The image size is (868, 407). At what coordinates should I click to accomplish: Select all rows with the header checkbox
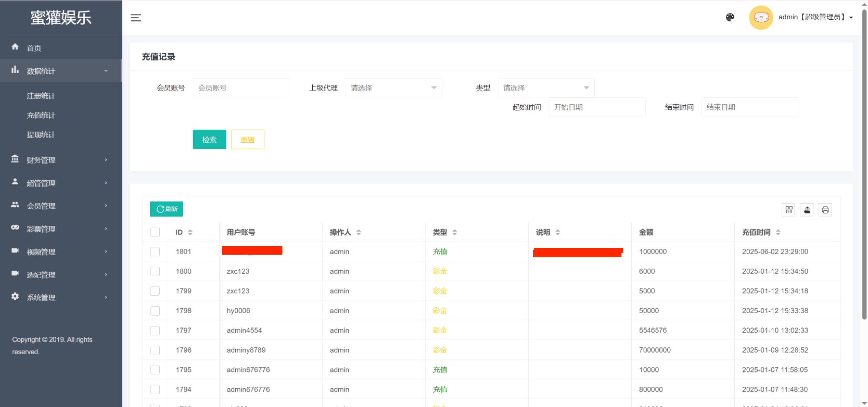pyautogui.click(x=155, y=232)
